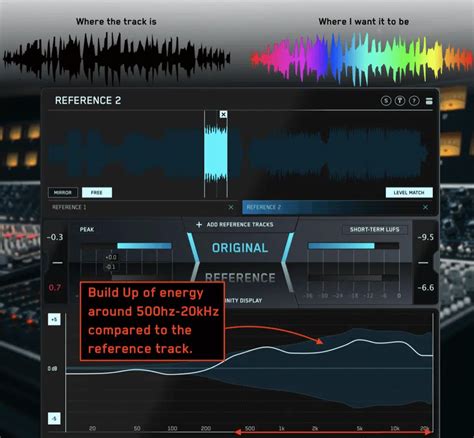
Task: Click the plus icon beside Add Reference Tracks
Action: click(x=199, y=225)
